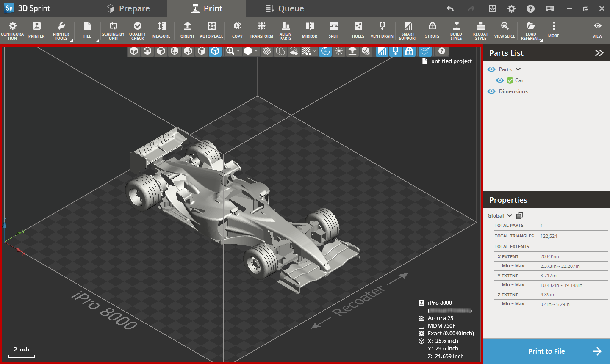Click the Print to File button
This screenshot has height=364, width=610.
[x=546, y=351]
